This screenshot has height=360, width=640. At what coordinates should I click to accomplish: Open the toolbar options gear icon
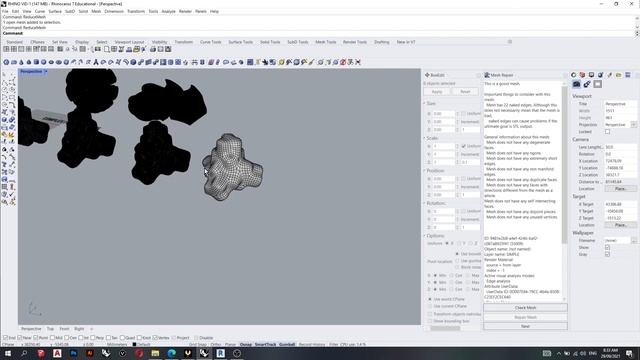pyautogui.click(x=510, y=42)
